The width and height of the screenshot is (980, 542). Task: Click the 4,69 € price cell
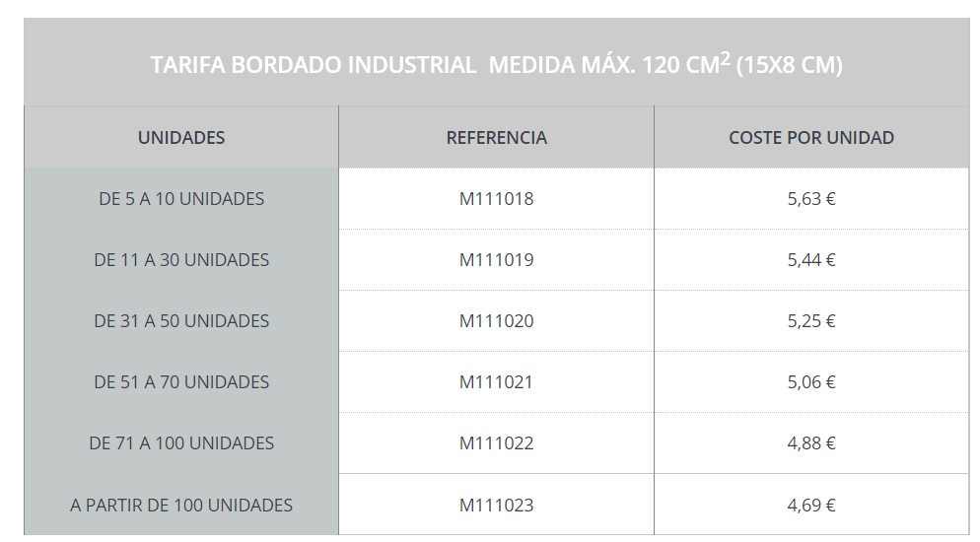[811, 505]
